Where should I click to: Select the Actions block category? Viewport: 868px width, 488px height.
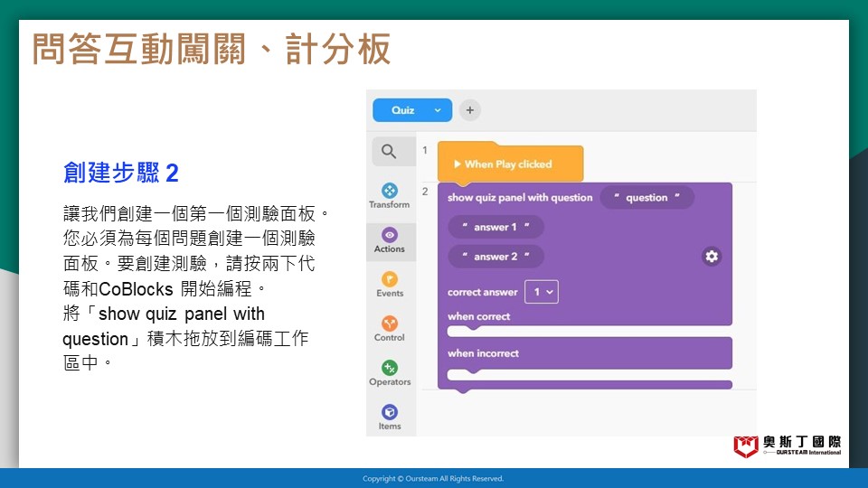tap(389, 240)
